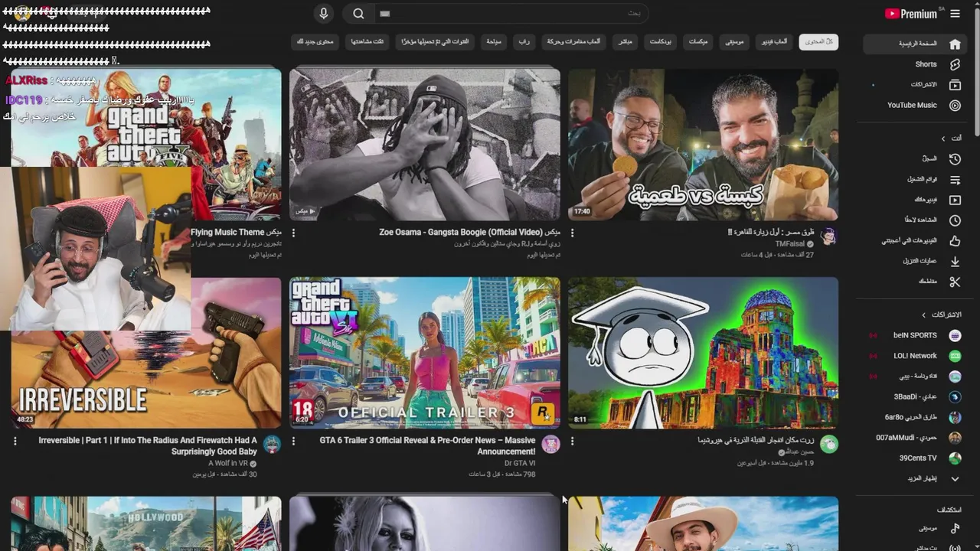The width and height of the screenshot is (980, 551).
Task: Open three-dot menu for Egypt food video
Action: [x=572, y=233]
